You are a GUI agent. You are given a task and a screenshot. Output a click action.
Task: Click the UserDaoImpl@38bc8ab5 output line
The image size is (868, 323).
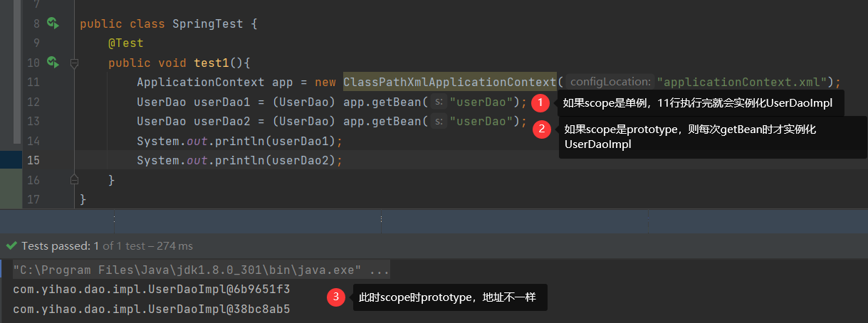[151, 309]
